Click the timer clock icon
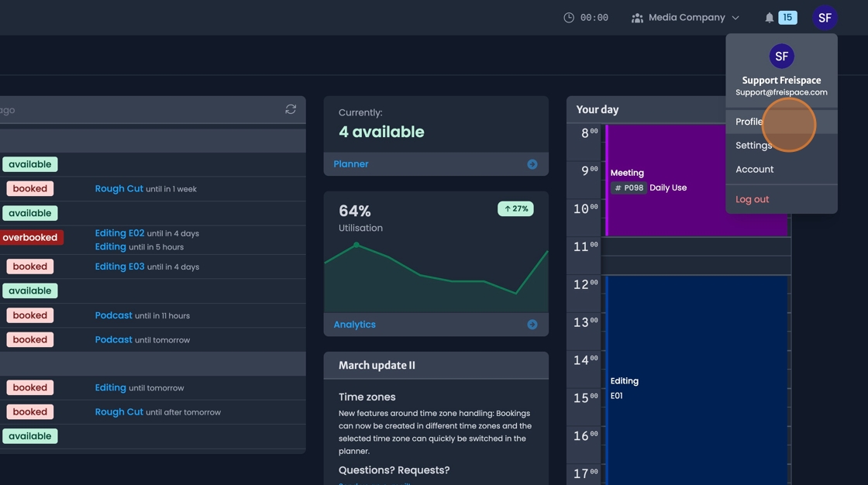 point(569,18)
